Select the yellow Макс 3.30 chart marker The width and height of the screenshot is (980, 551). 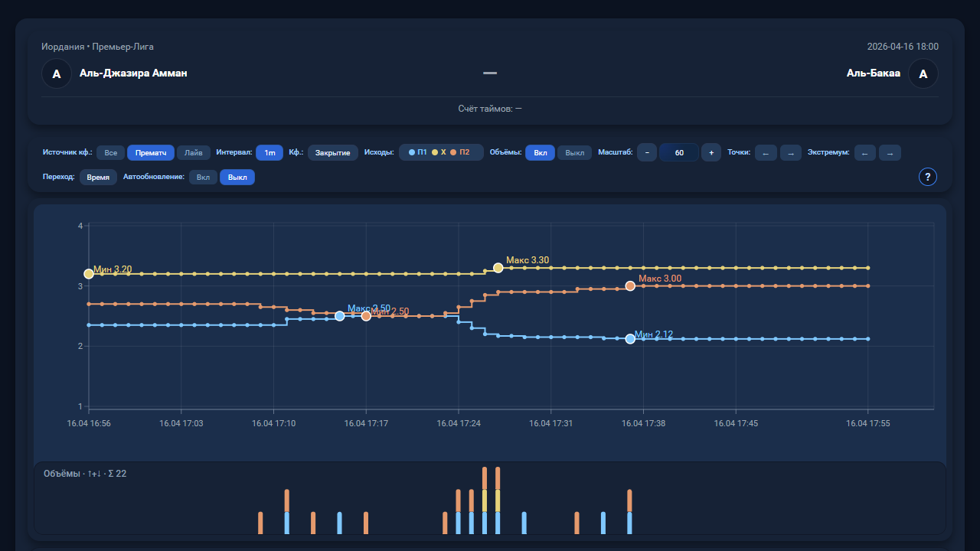[498, 268]
